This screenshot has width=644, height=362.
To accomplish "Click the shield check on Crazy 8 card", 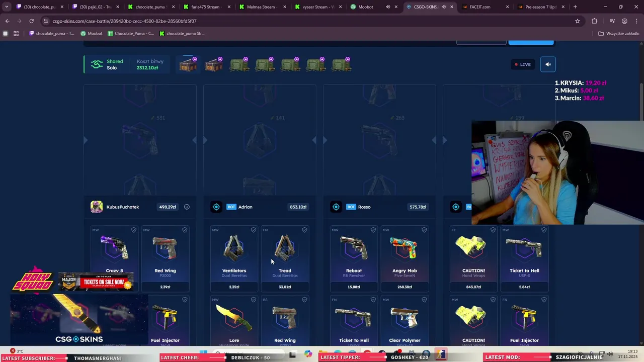I will click(134, 230).
